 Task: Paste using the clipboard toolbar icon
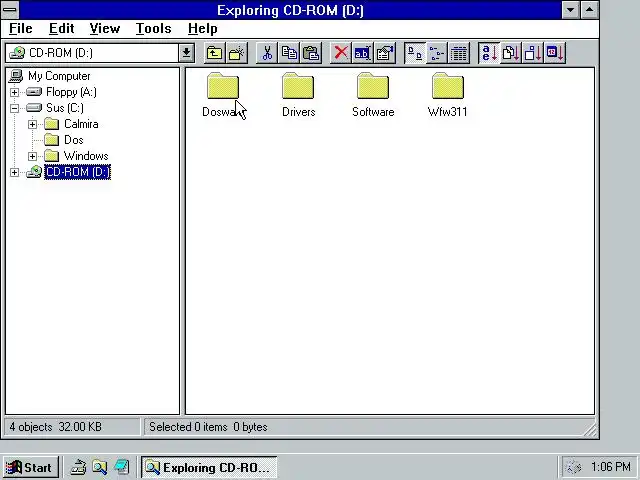pyautogui.click(x=311, y=53)
